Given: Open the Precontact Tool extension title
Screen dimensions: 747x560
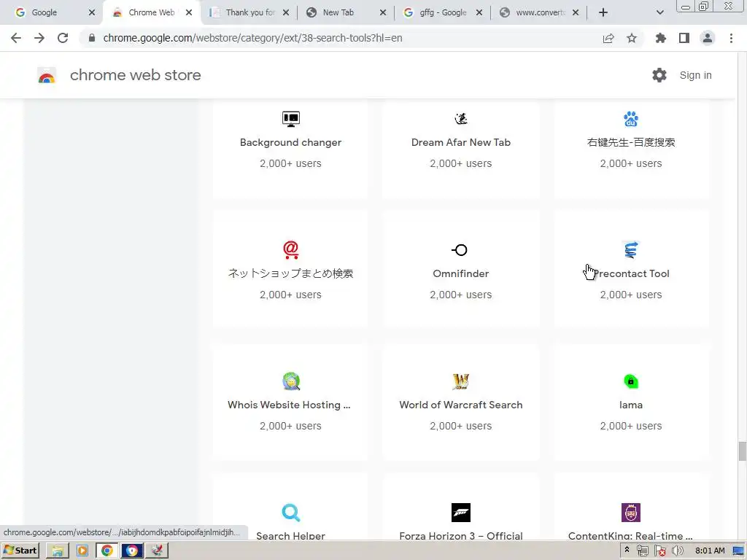Looking at the screenshot, I should pos(631,274).
